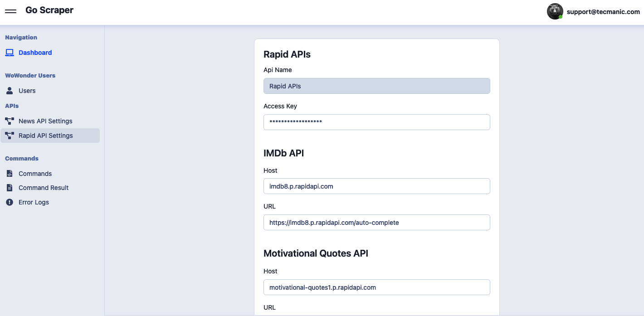Click the Commands code file icon
644x316 pixels.
tap(10, 174)
